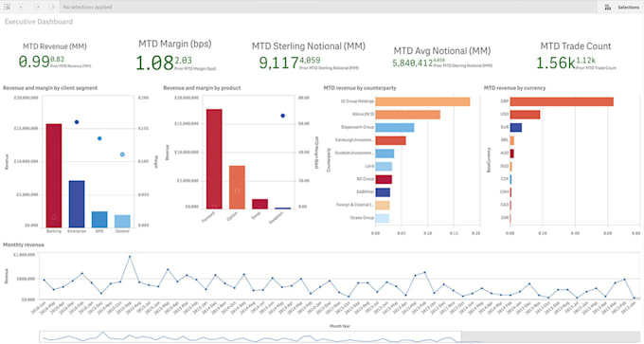The width and height of the screenshot is (644, 344).
Task: Click the MTD Margin (bps) KPI value 1.08
Action: click(154, 63)
